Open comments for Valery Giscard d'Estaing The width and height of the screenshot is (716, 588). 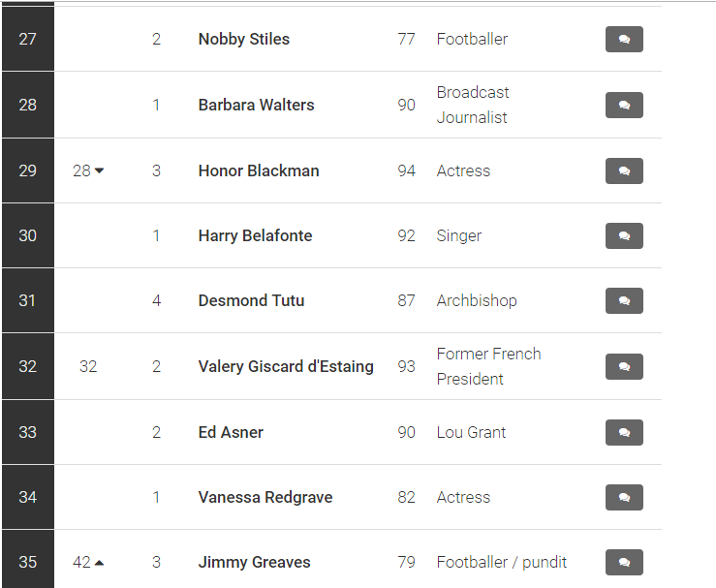click(x=624, y=366)
